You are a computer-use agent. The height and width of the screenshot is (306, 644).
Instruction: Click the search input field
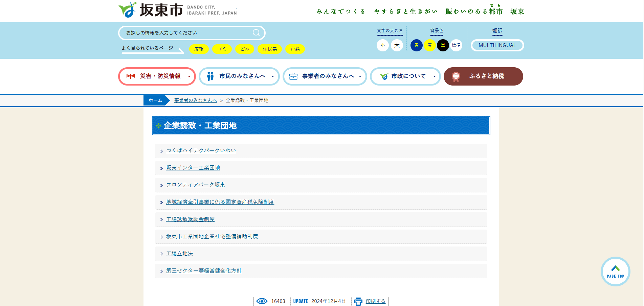pyautogui.click(x=192, y=33)
